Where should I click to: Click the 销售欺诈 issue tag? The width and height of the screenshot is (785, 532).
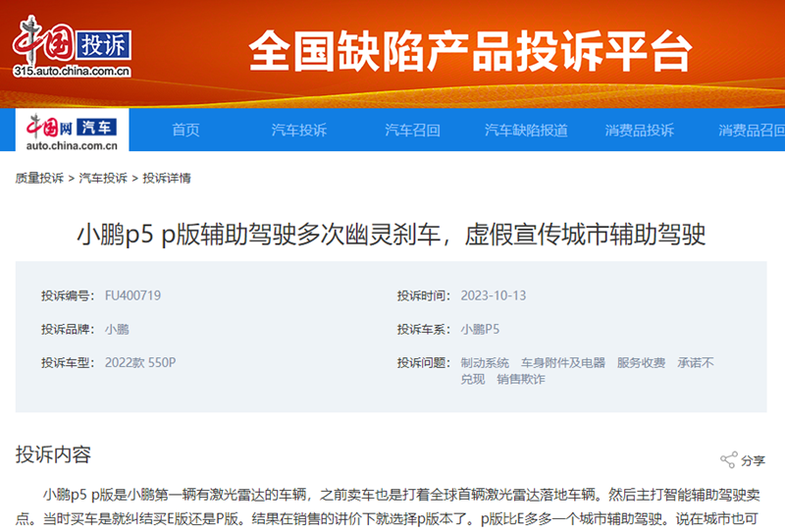pos(520,379)
